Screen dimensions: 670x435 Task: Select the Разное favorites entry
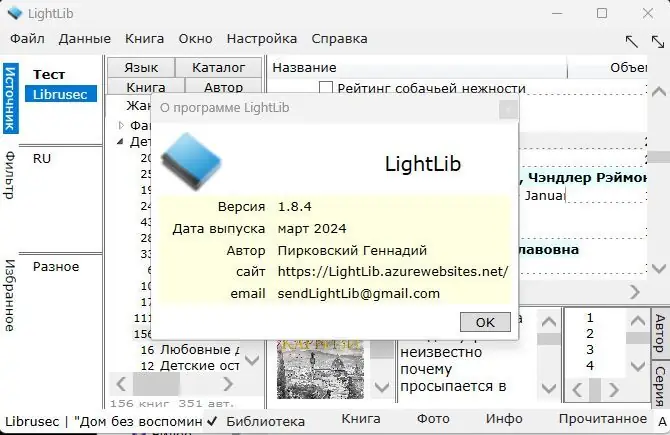pos(56,267)
